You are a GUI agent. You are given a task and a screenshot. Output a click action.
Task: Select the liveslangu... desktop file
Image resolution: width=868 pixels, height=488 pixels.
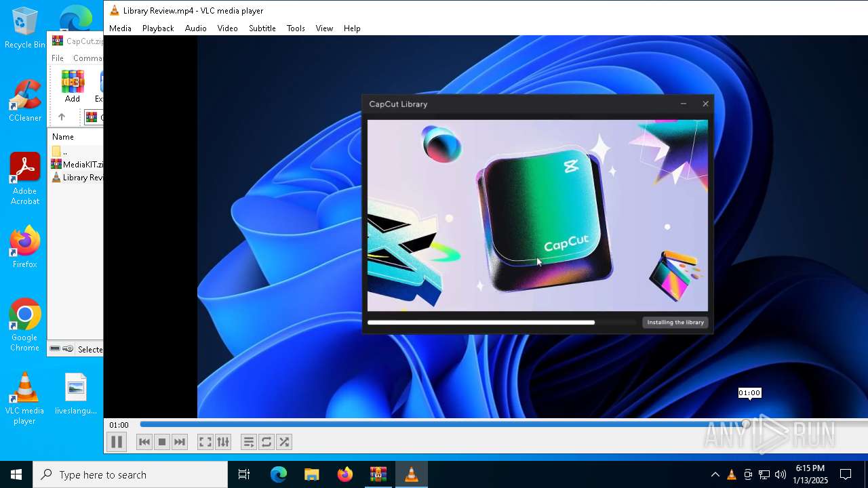[76, 394]
